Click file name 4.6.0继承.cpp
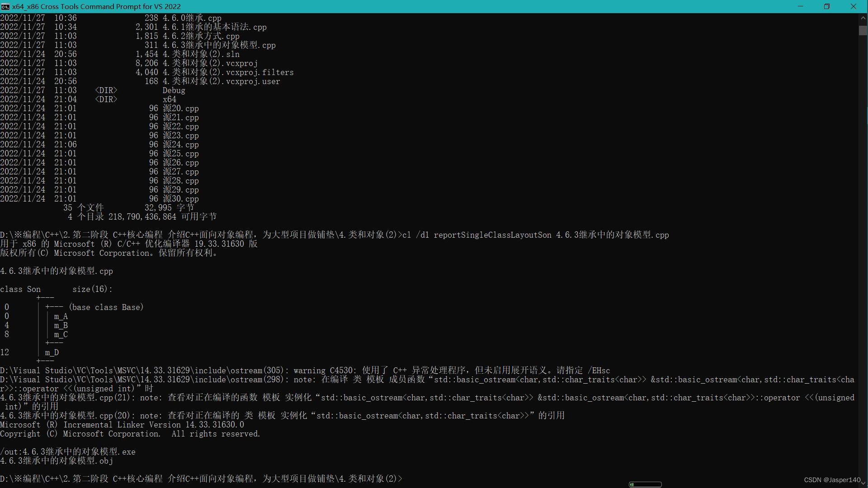This screenshot has width=868, height=488. click(x=192, y=18)
